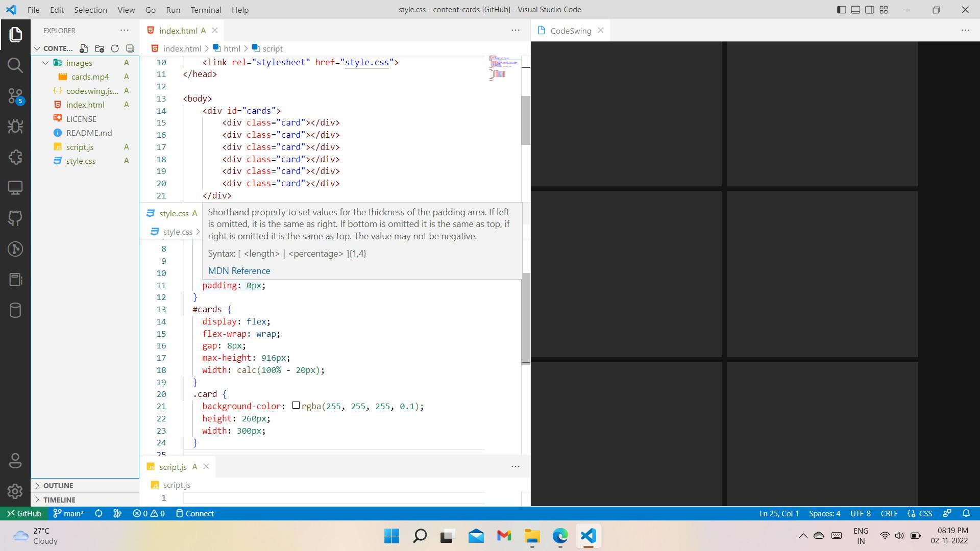Open the Search view in activity bar
The width and height of the screenshot is (980, 551).
point(15,65)
